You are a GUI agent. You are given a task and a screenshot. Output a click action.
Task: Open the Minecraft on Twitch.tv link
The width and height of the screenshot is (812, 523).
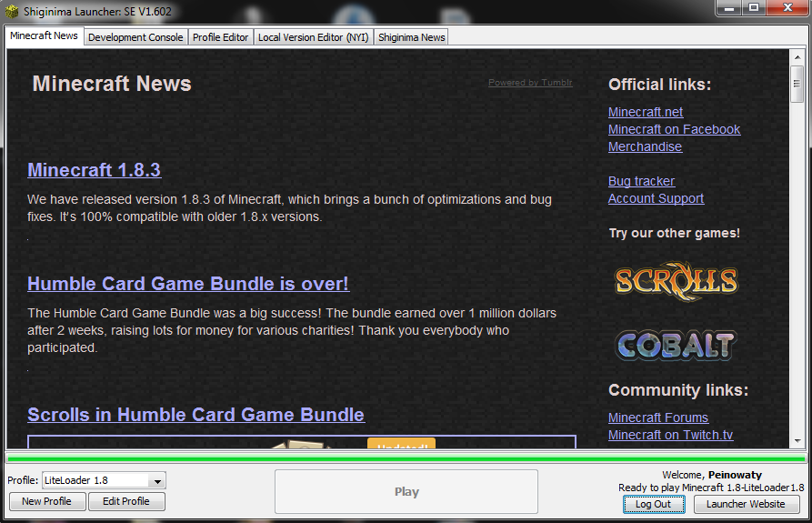(671, 435)
